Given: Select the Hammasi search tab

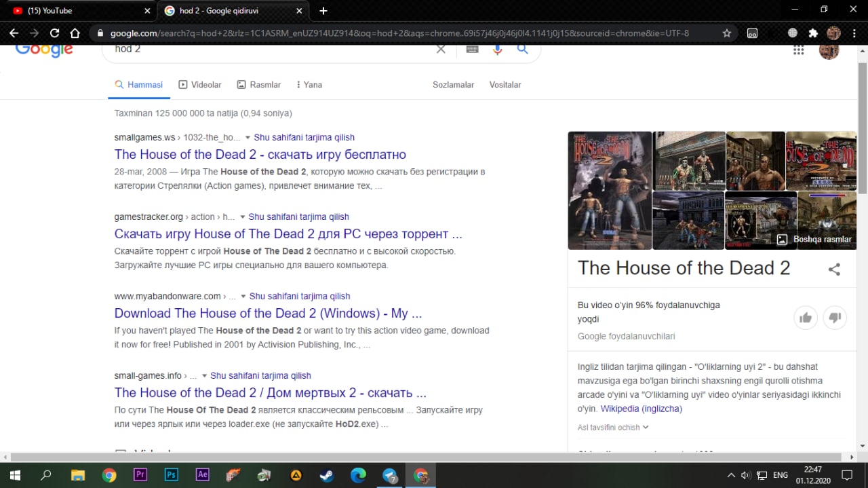Looking at the screenshot, I should 139,85.
